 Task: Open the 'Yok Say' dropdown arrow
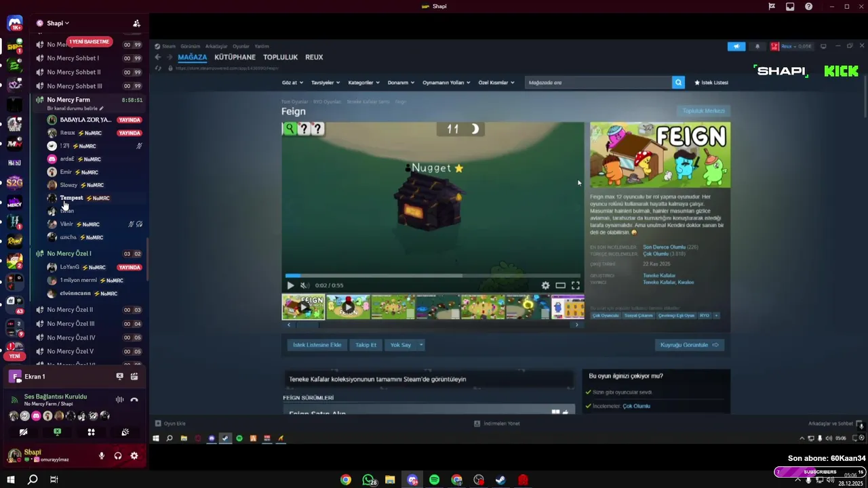421,345
